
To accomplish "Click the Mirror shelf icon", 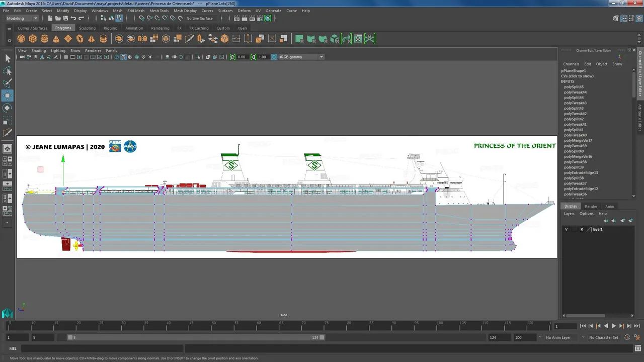I will pyautogui.click(x=142, y=39).
